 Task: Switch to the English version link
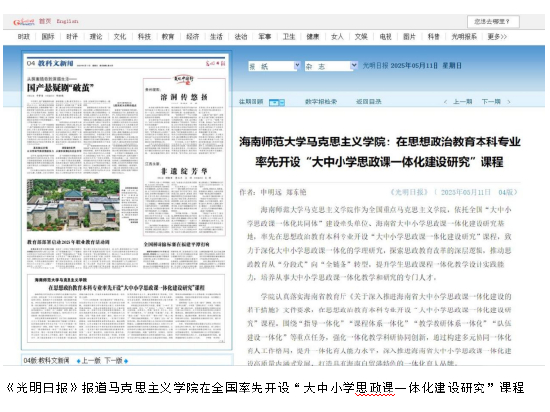click(67, 21)
